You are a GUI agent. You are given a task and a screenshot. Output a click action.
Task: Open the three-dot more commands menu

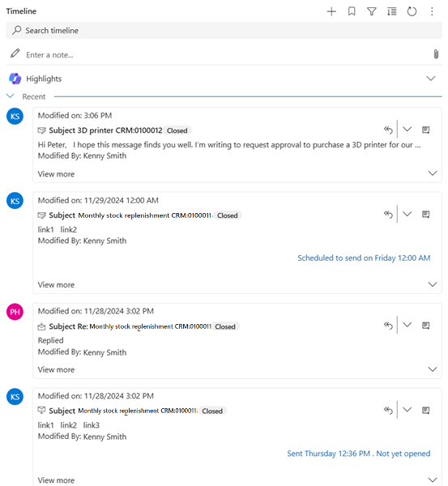coord(432,12)
